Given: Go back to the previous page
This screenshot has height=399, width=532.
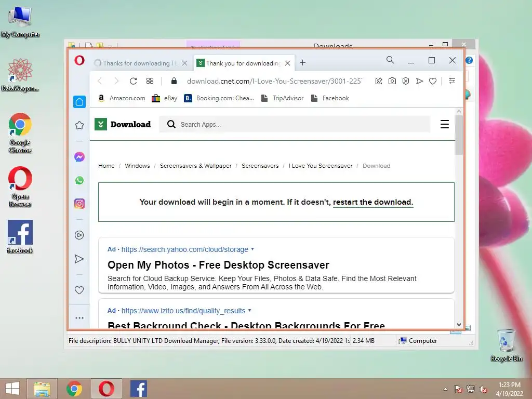Looking at the screenshot, I should click(x=100, y=81).
